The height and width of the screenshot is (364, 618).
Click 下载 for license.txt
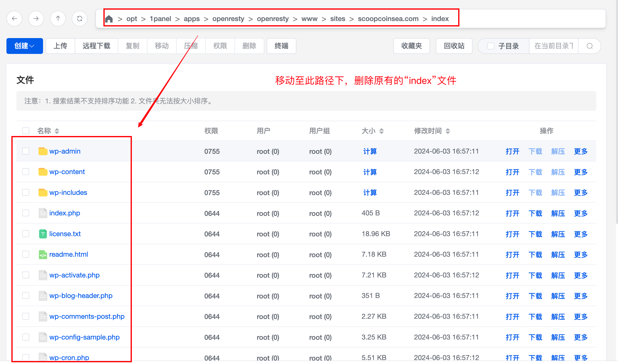click(x=535, y=234)
